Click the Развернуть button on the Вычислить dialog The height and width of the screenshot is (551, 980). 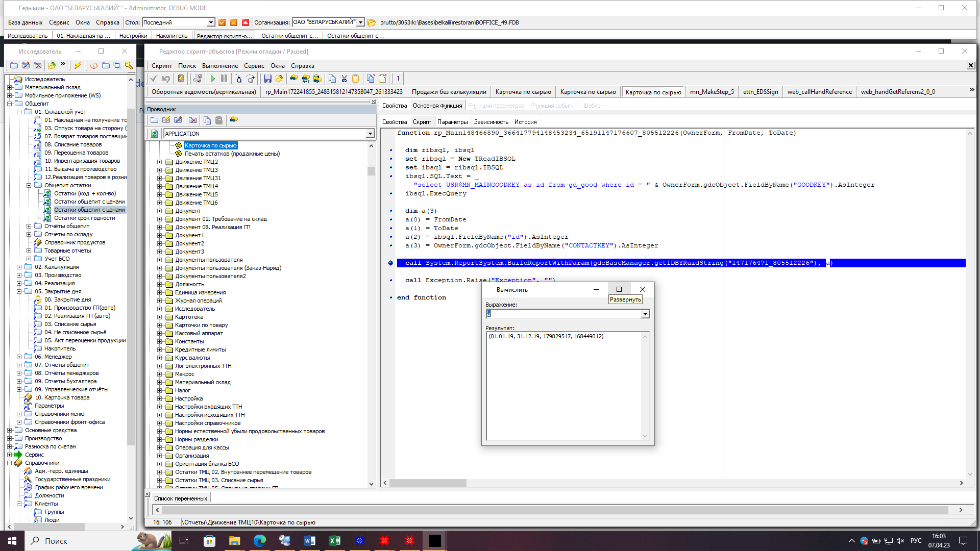pos(619,289)
